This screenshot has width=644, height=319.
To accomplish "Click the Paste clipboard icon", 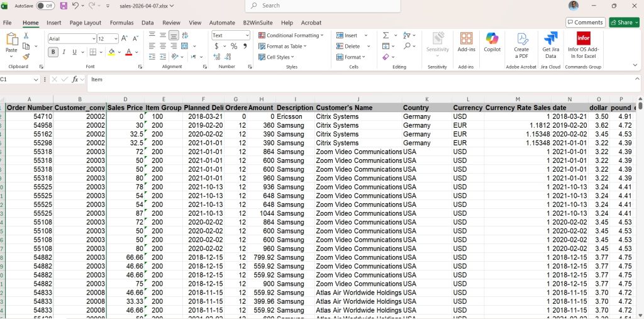I will coord(11,40).
